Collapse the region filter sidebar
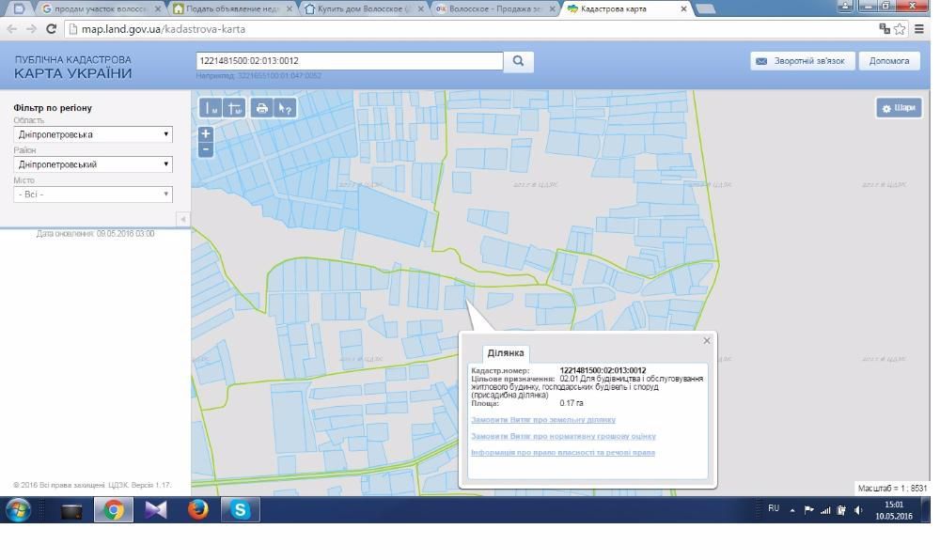The height and width of the screenshot is (560, 940). [183, 219]
